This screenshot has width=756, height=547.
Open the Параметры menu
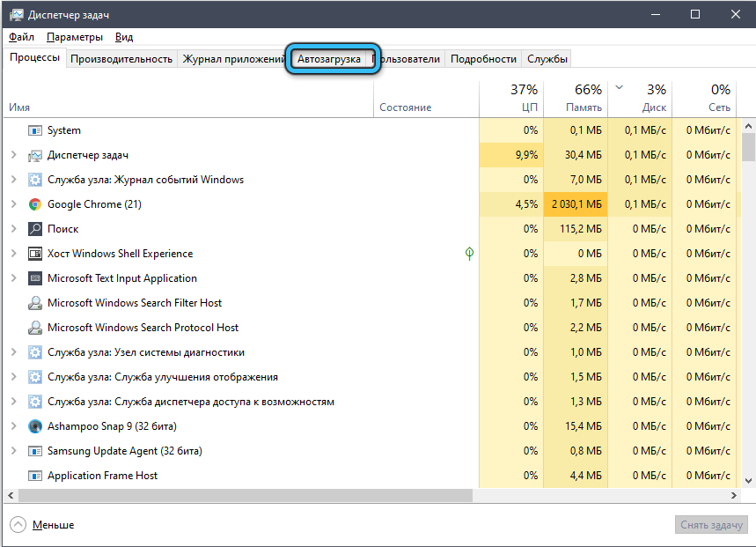[75, 37]
